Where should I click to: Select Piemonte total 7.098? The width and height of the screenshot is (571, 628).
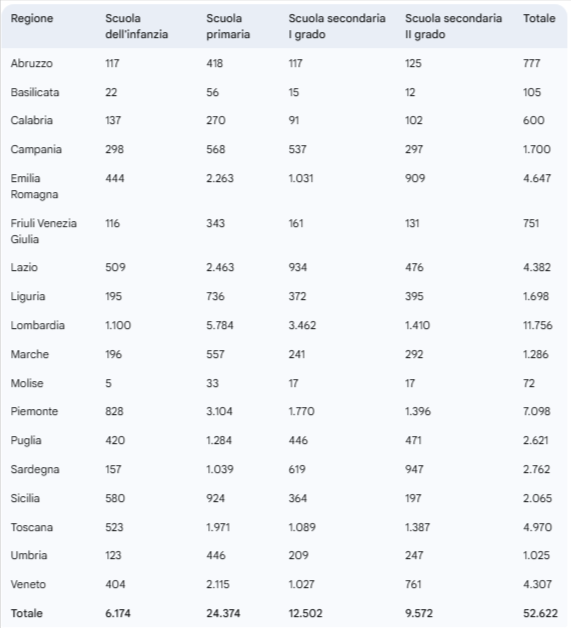tap(537, 411)
